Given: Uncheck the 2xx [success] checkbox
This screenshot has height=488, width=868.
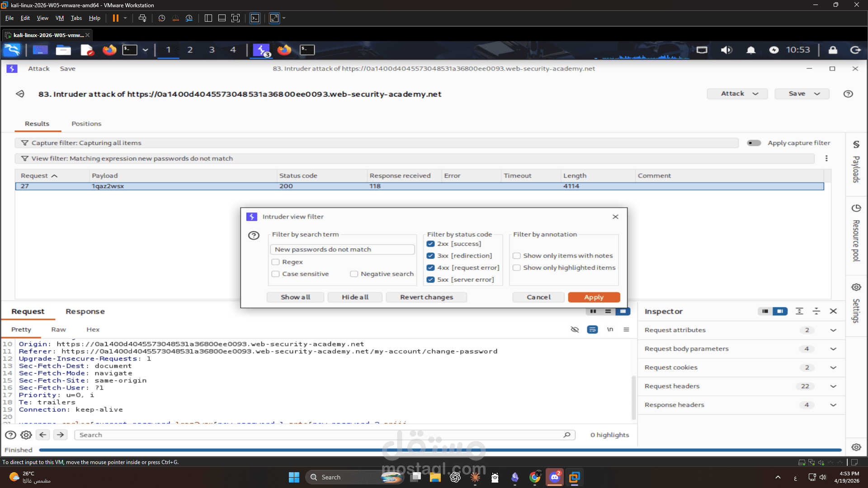Looking at the screenshot, I should pyautogui.click(x=430, y=244).
